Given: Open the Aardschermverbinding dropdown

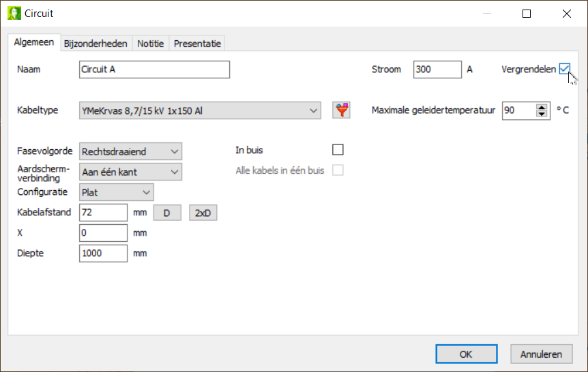Looking at the screenshot, I should 130,172.
